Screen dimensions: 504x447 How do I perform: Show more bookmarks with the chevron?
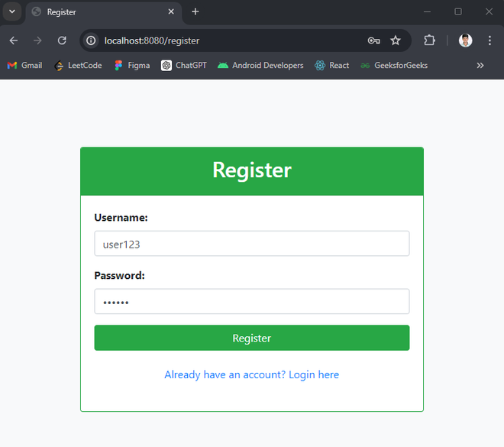480,66
